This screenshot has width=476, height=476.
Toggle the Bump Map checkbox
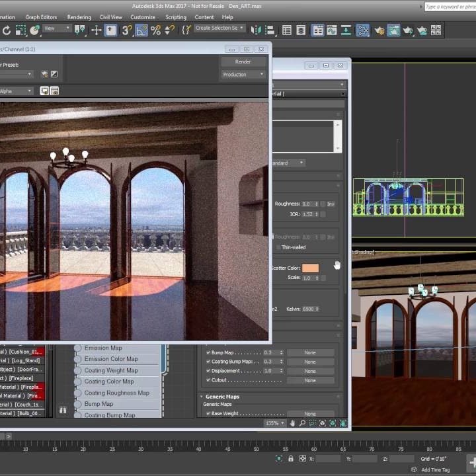click(x=208, y=352)
